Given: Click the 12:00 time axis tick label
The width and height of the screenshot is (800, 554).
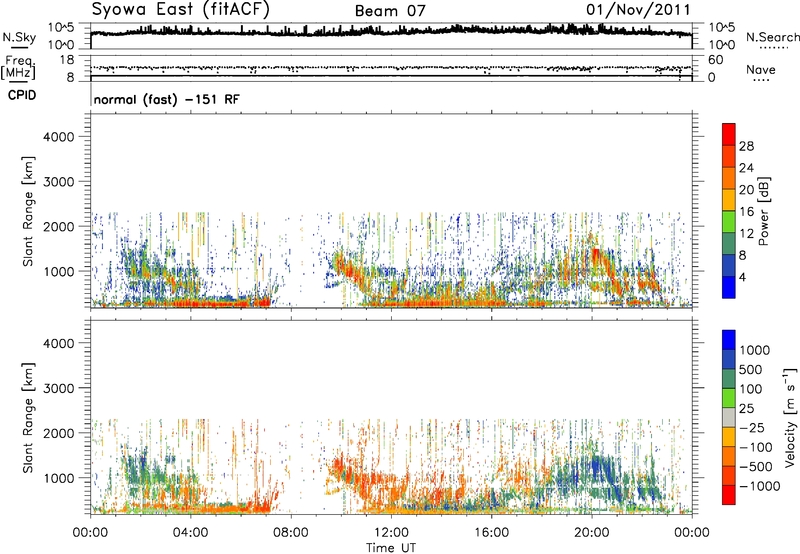Looking at the screenshot, I should [391, 533].
